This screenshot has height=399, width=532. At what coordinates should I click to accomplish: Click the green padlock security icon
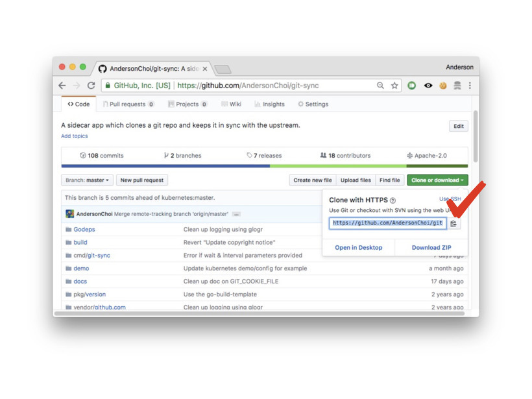pos(108,86)
